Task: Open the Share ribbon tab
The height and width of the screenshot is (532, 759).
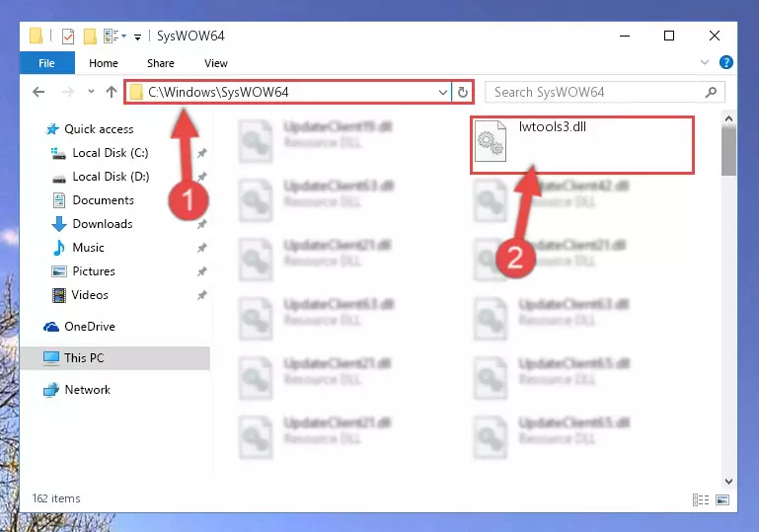Action: point(160,63)
